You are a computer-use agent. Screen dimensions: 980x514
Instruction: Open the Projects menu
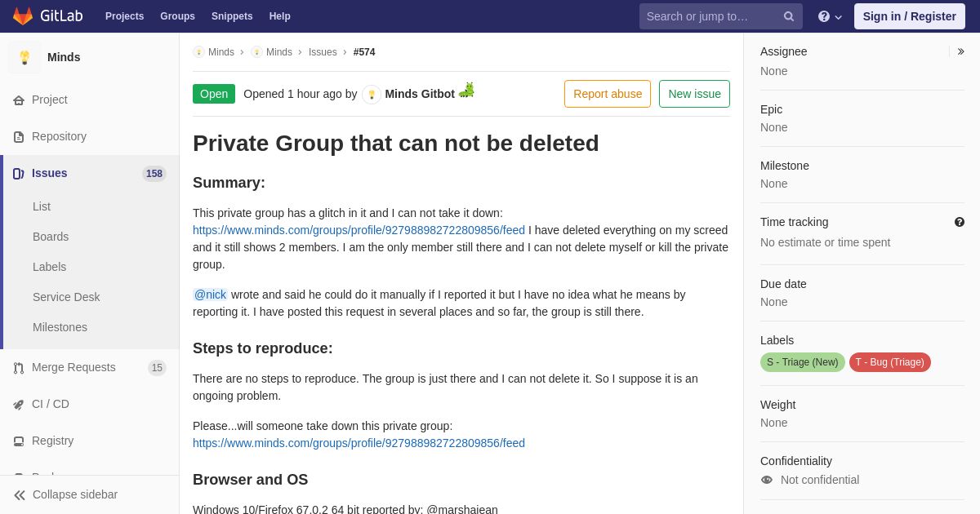124,16
